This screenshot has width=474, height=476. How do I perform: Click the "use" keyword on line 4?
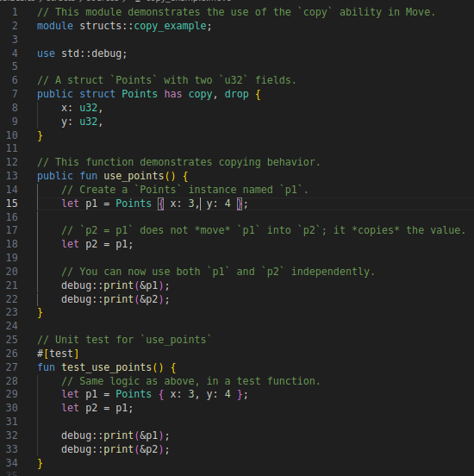[x=46, y=53]
